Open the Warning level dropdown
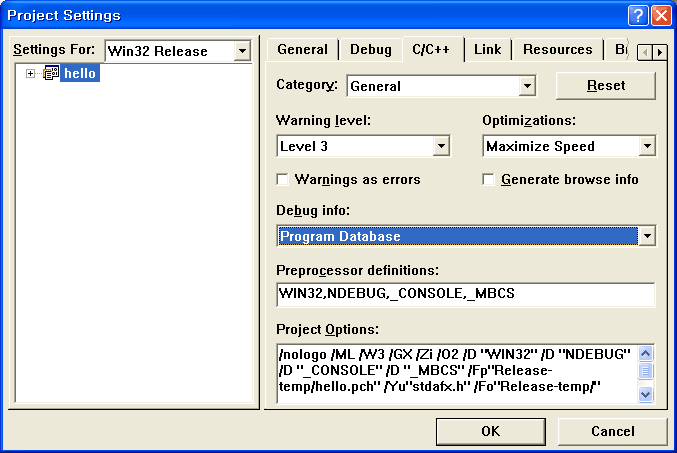 click(440, 146)
